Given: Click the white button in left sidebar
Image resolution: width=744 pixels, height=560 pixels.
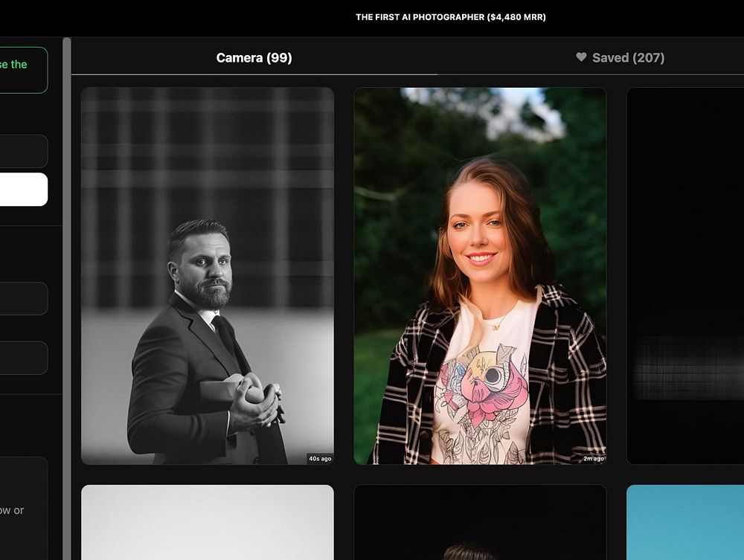Looking at the screenshot, I should 24,189.
